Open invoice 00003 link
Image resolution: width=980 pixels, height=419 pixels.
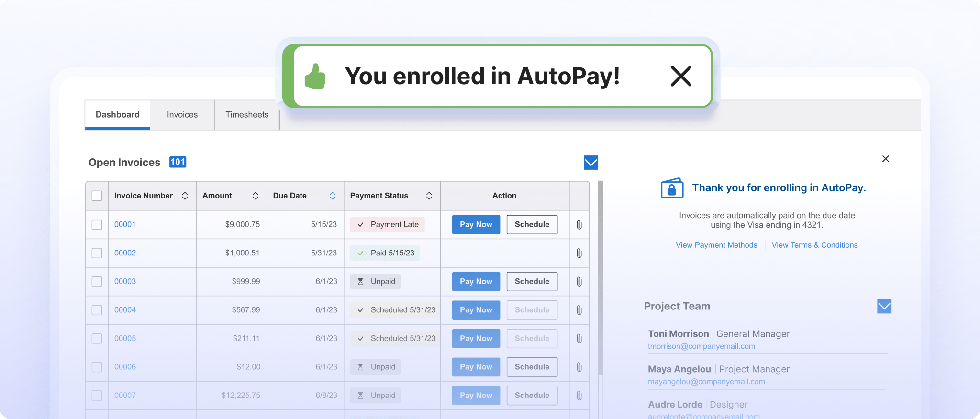tap(125, 281)
